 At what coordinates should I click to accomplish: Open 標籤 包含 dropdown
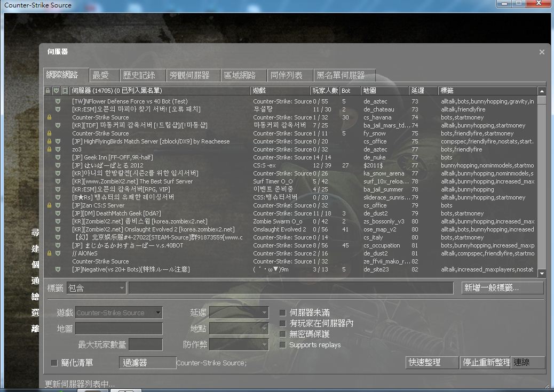[96, 288]
